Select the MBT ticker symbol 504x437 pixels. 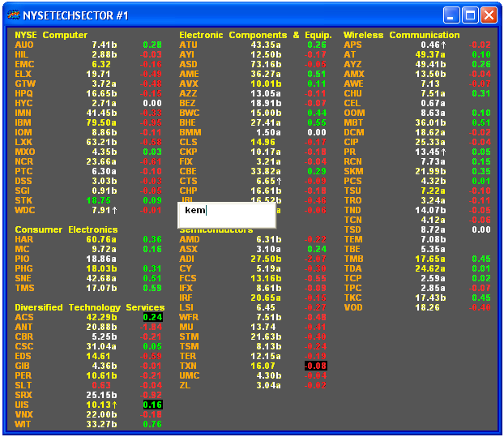353,123
